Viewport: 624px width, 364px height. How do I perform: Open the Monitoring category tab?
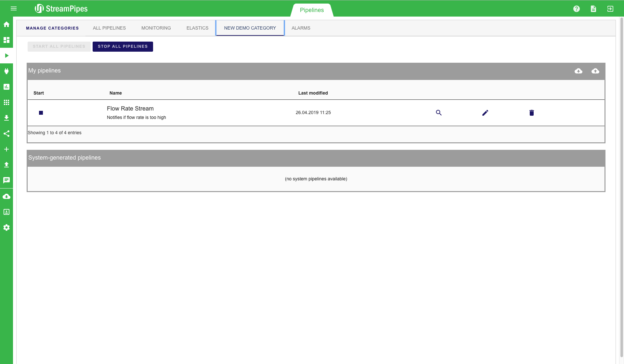pyautogui.click(x=156, y=28)
